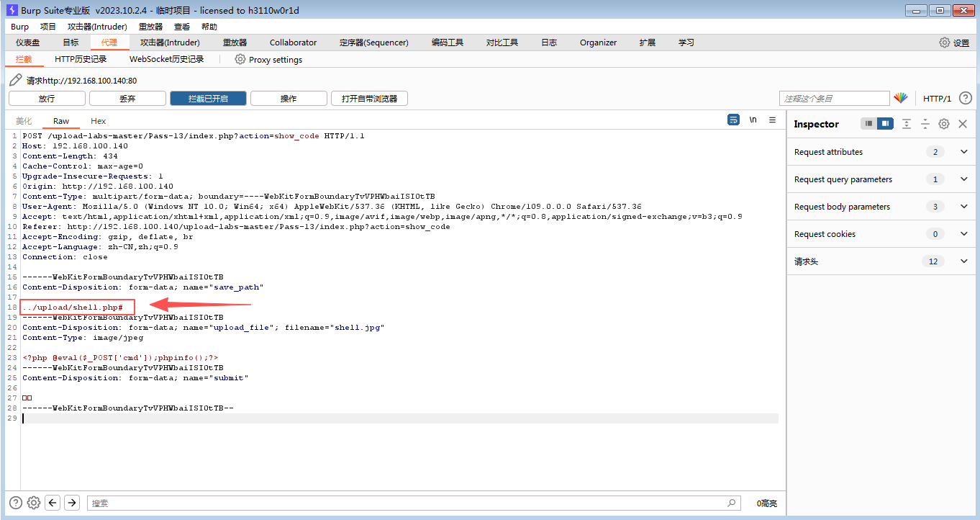Open the Burp menu

click(20, 27)
